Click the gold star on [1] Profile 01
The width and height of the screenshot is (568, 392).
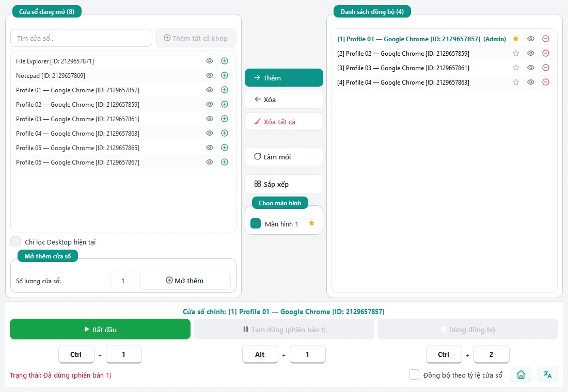point(516,39)
